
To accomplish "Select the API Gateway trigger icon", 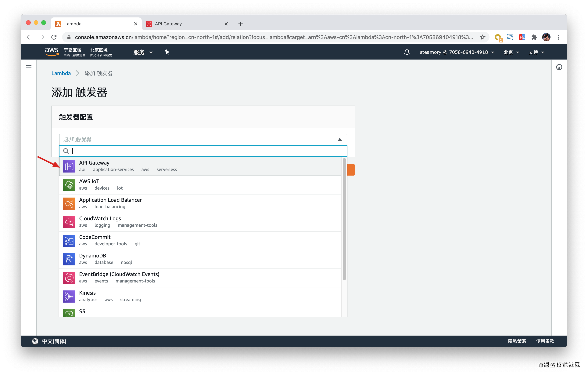I will [69, 166].
